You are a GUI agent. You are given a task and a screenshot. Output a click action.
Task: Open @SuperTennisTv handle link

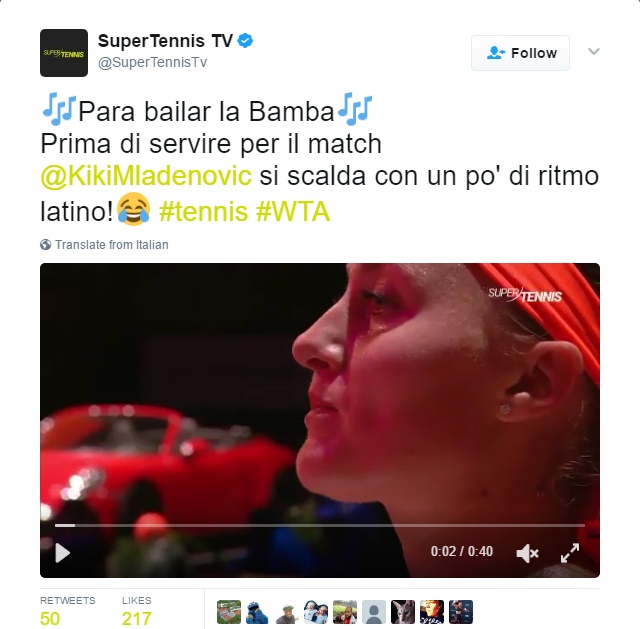coord(152,62)
